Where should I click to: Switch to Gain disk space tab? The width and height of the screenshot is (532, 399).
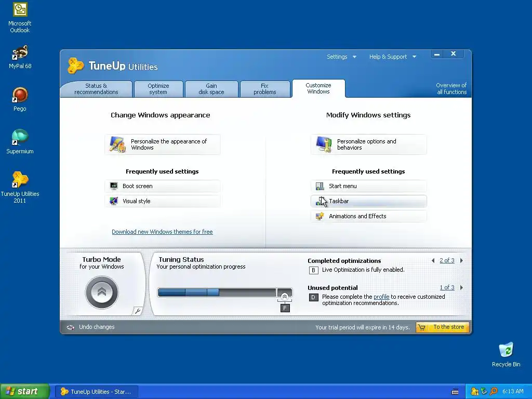pyautogui.click(x=211, y=89)
